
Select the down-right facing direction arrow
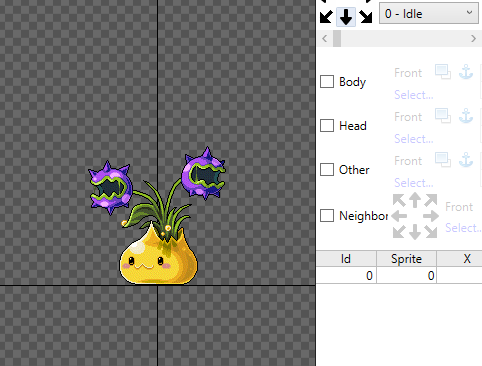(x=366, y=17)
